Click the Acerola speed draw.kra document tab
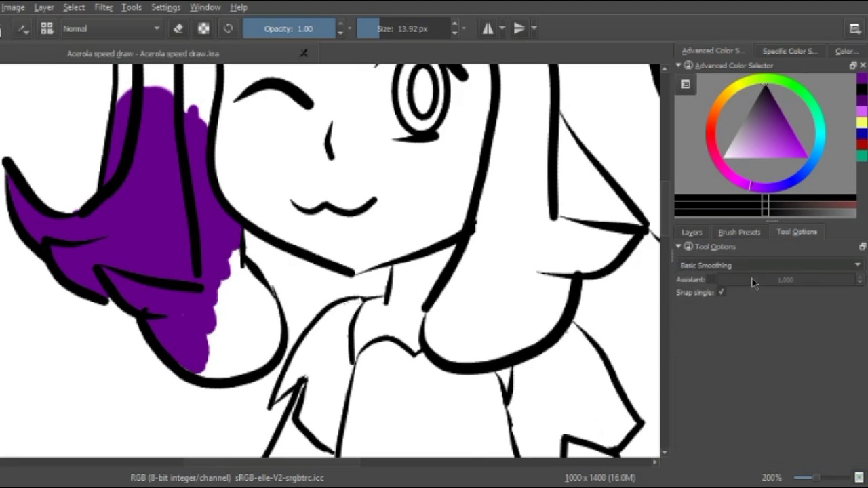This screenshot has height=488, width=868. pos(142,53)
